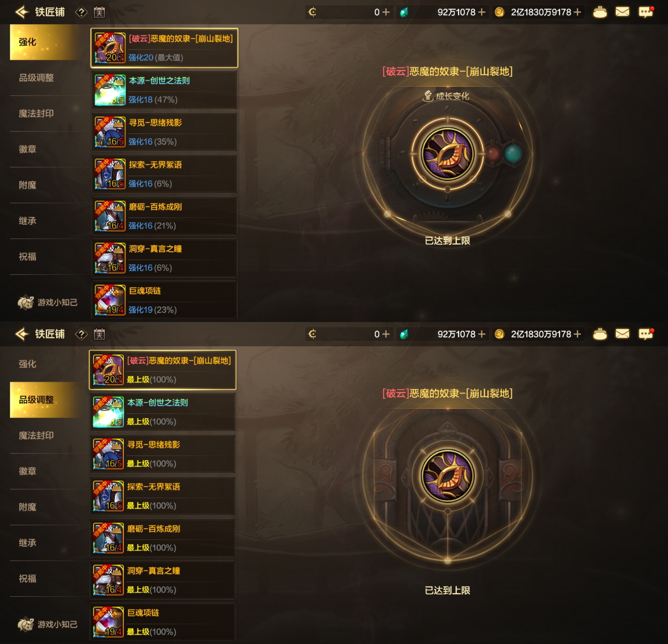Click the red orb beside the mask
The height and width of the screenshot is (644, 668).
493,154
